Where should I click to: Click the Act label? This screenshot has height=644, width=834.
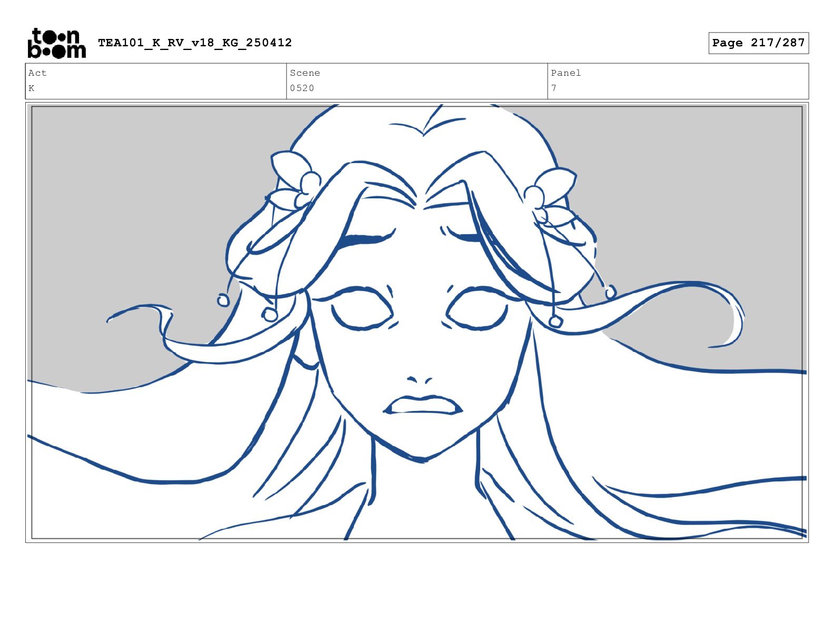(x=37, y=73)
